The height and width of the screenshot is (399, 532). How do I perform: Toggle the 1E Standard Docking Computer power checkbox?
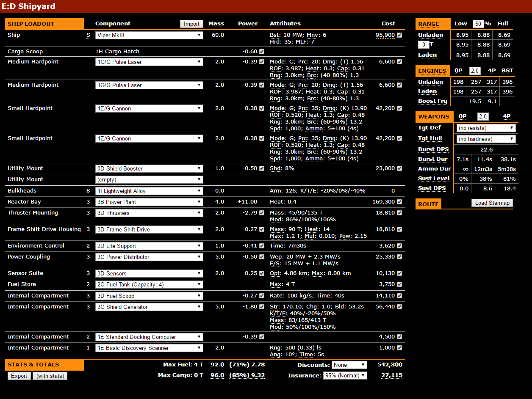262,337
